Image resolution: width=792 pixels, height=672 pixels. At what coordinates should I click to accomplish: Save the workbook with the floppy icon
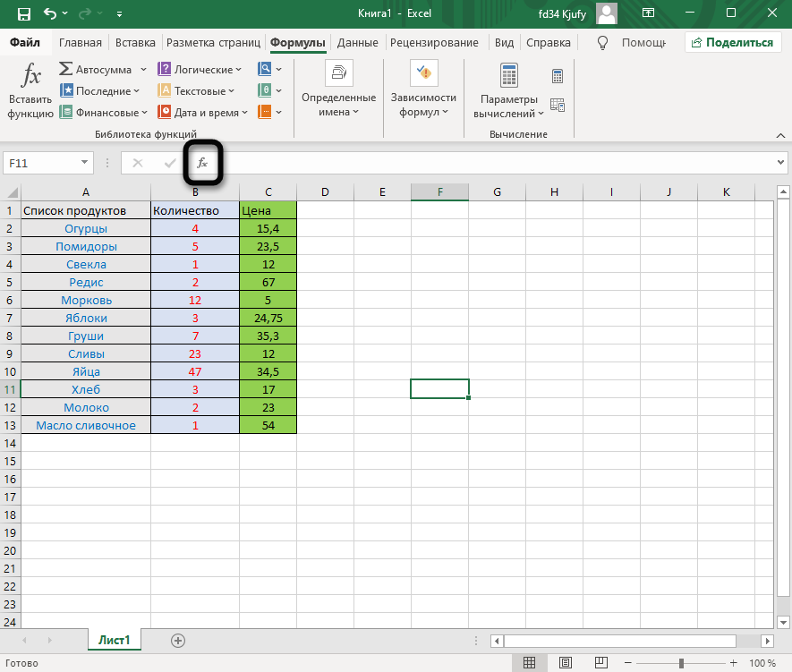pyautogui.click(x=24, y=13)
